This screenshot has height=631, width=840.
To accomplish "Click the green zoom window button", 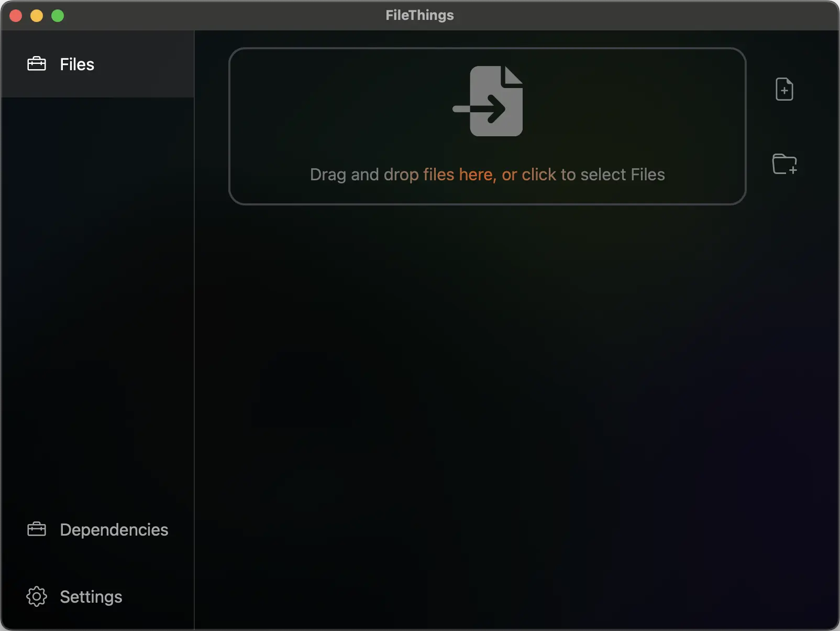I will [x=58, y=16].
